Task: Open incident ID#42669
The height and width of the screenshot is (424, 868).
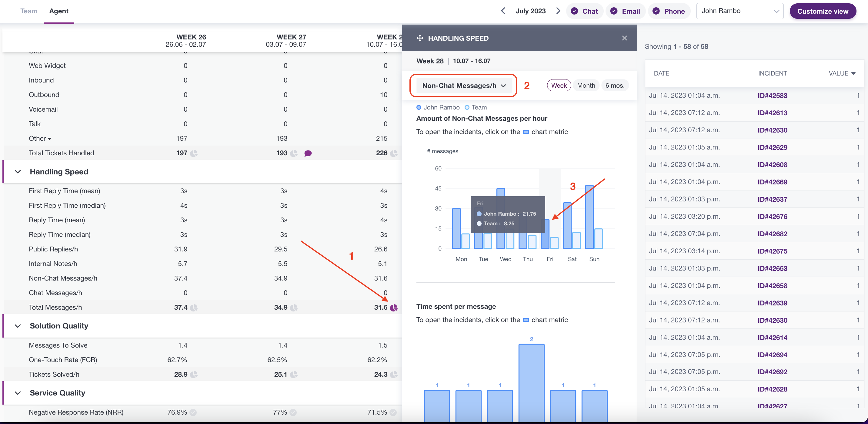Action: coord(772,182)
